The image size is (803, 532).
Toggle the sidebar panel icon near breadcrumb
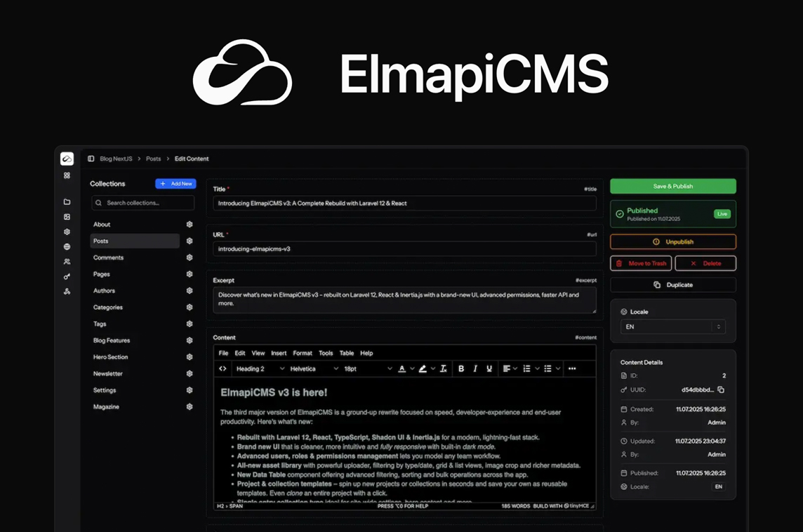(x=91, y=159)
